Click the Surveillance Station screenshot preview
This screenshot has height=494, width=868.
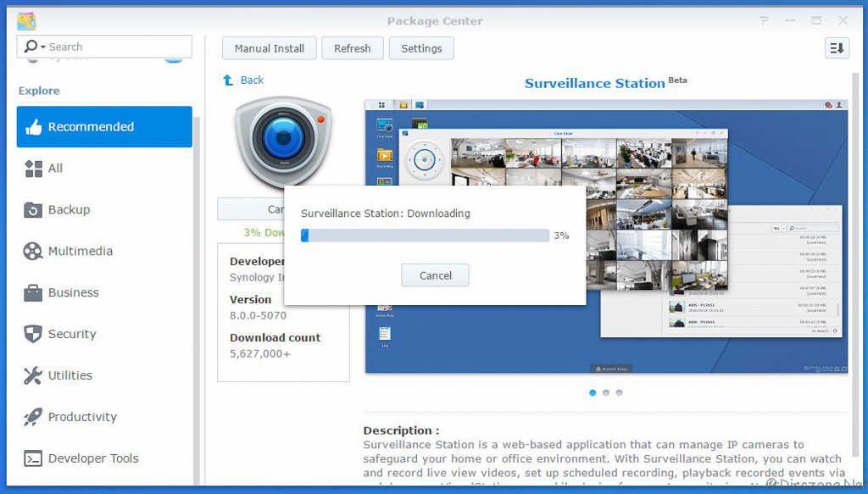click(x=606, y=236)
